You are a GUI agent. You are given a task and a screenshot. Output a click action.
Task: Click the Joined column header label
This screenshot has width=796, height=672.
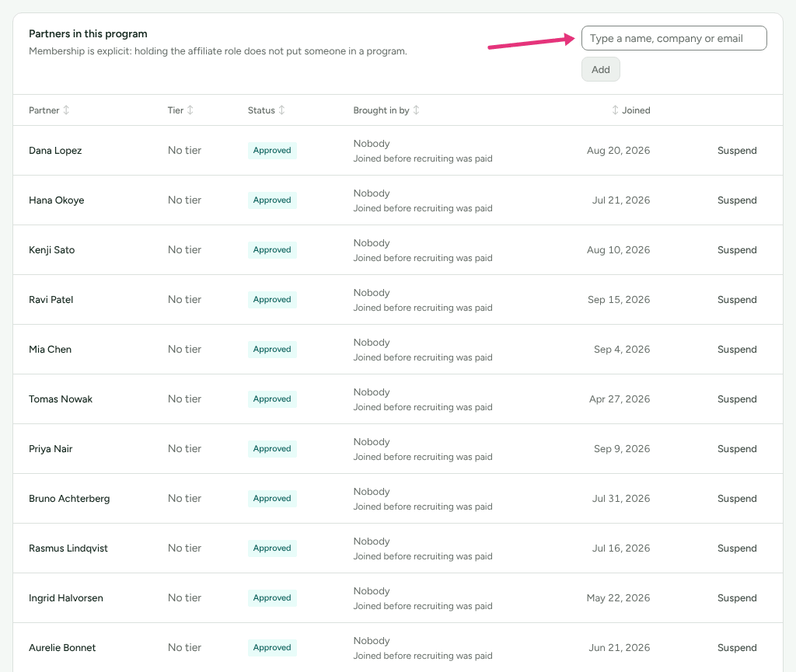coord(636,110)
